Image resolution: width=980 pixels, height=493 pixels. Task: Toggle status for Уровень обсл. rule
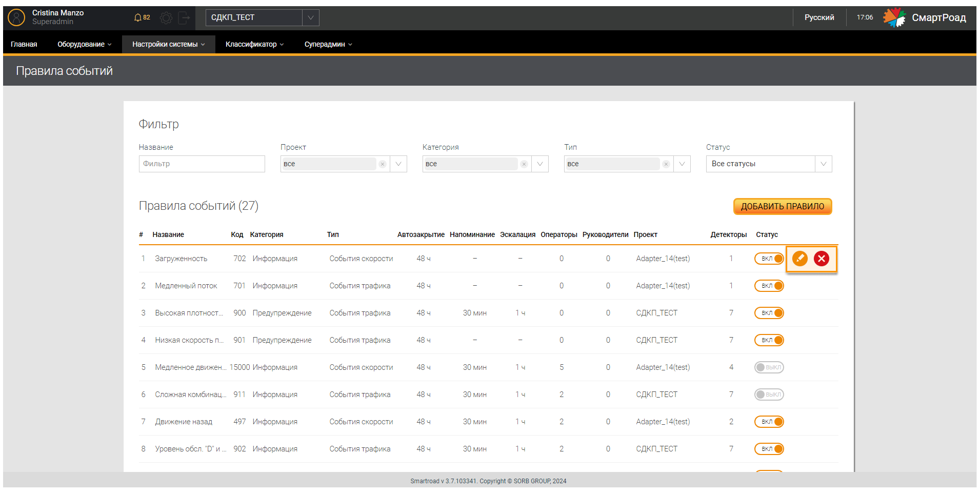769,449
